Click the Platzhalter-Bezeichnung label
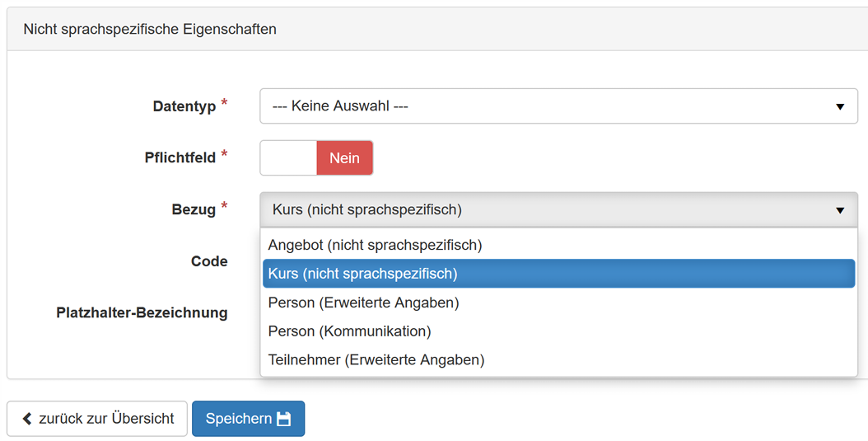This screenshot has width=868, height=441. [142, 313]
